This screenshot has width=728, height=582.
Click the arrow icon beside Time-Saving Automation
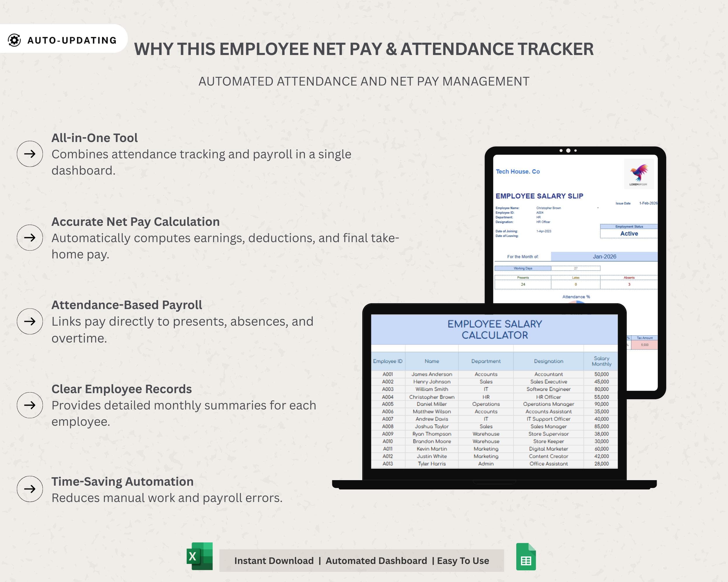pos(30,489)
